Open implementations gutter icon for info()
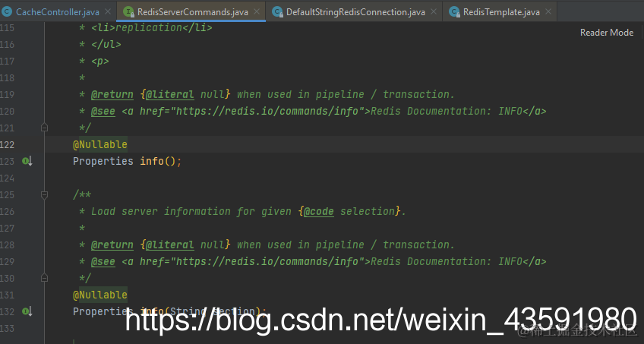This screenshot has width=644, height=344. point(27,161)
